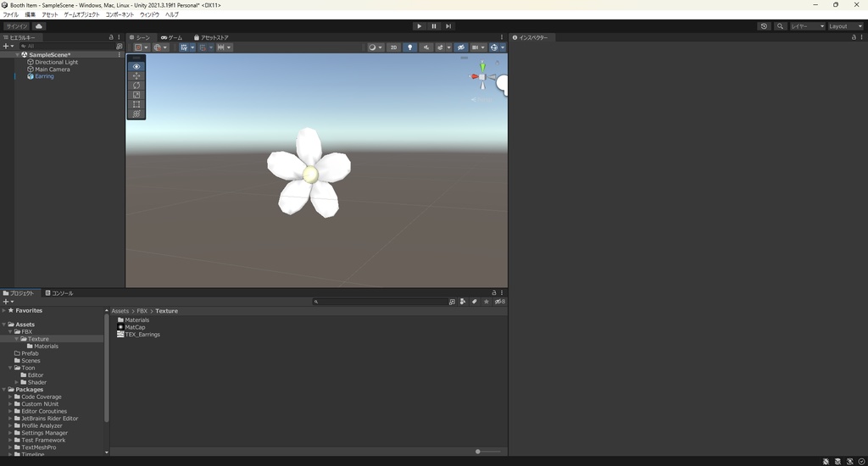This screenshot has width=868, height=466.
Task: Open the アセット (Assets) menu
Action: coord(49,14)
